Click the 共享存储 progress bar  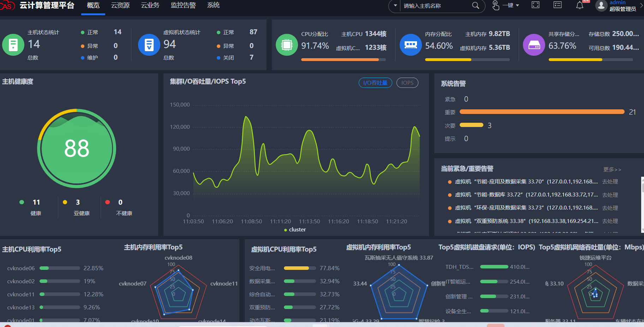(591, 60)
